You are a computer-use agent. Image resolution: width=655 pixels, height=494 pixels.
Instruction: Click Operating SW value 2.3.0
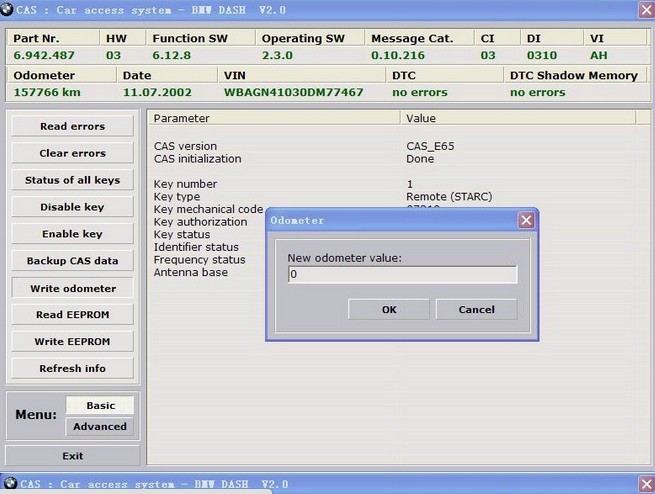277,55
